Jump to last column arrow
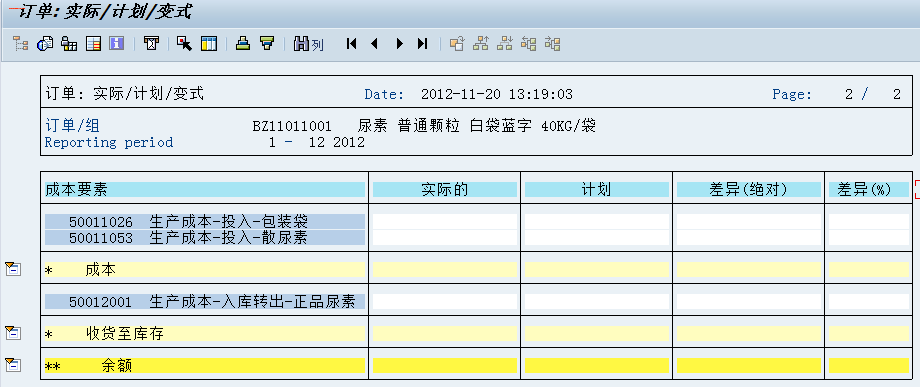This screenshot has height=387, width=920. click(x=422, y=44)
